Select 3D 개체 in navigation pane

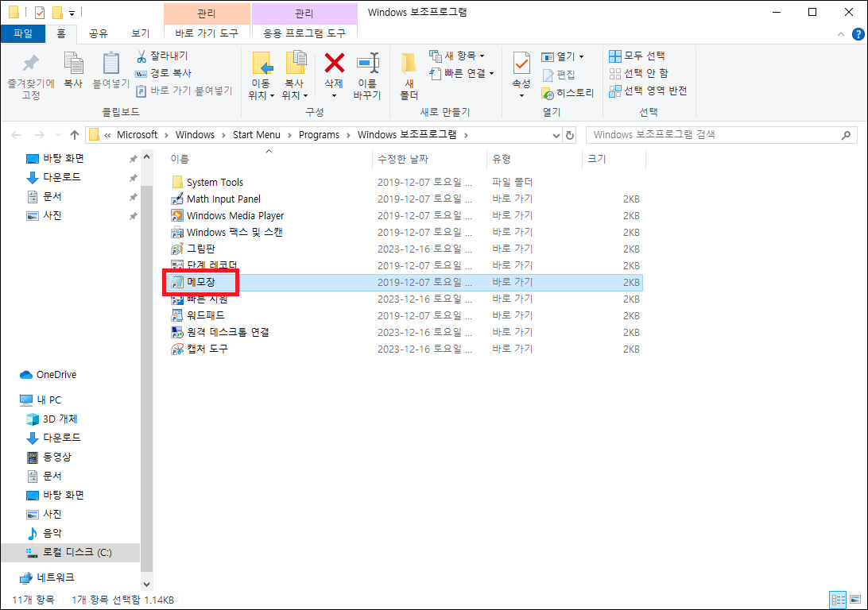[x=52, y=419]
